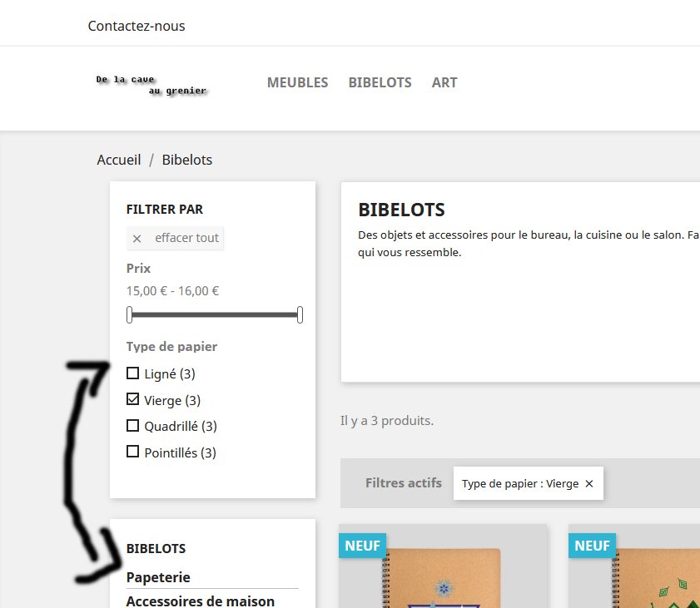Remove the active Vierge filter with X
This screenshot has width=700, height=608.
point(589,483)
